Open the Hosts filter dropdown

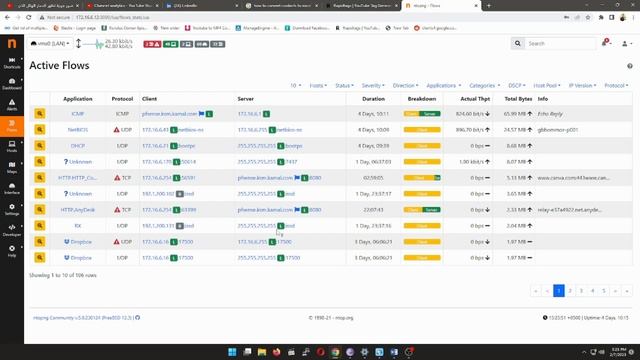pos(318,85)
